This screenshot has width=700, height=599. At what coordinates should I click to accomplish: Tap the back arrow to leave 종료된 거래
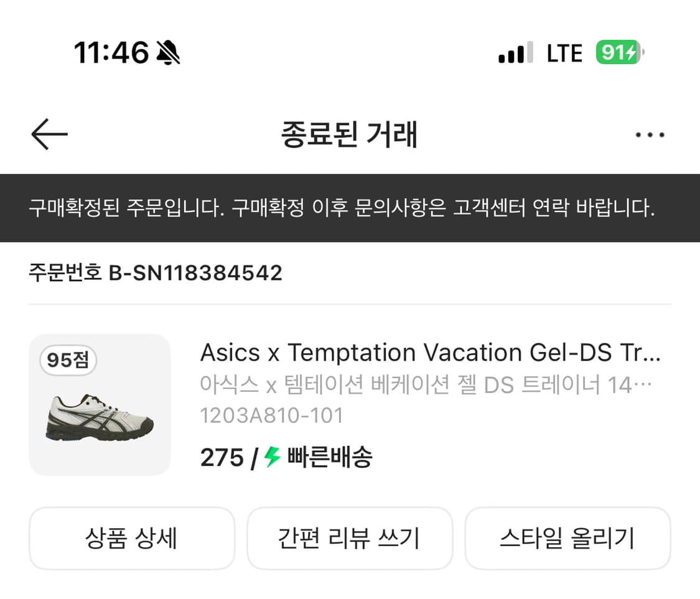point(49,134)
